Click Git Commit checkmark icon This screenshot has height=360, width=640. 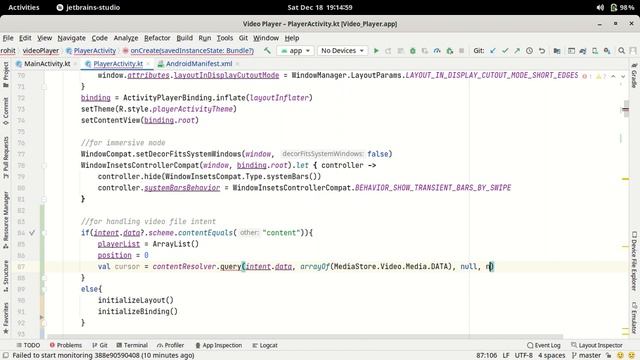click(505, 51)
